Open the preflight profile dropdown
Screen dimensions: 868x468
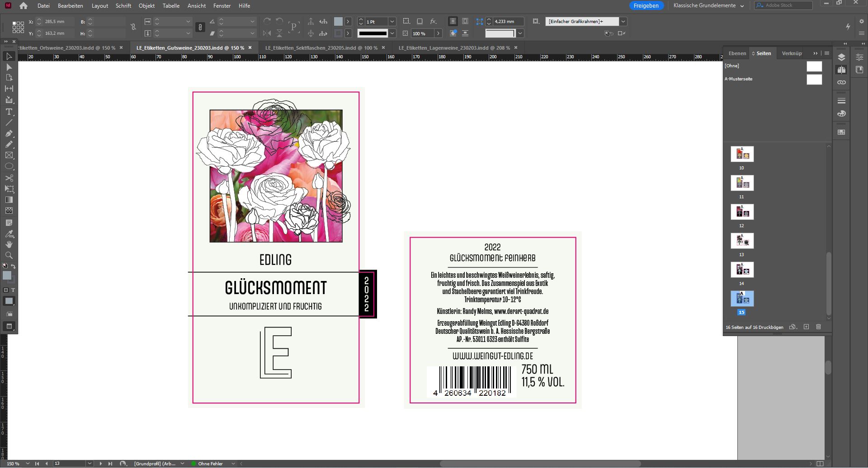point(182,463)
